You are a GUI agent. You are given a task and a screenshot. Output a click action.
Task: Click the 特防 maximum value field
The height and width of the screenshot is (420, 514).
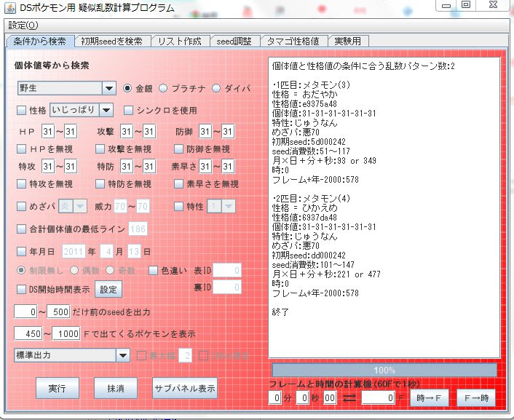coord(149,166)
